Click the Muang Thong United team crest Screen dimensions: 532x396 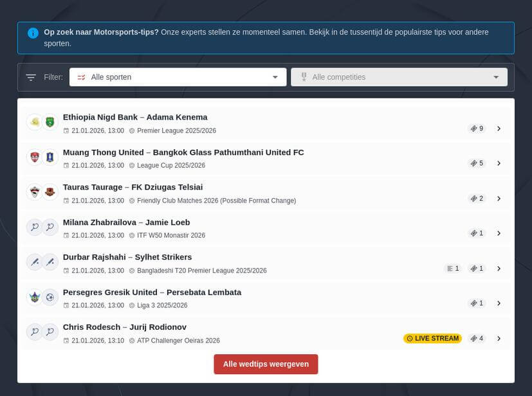(35, 157)
